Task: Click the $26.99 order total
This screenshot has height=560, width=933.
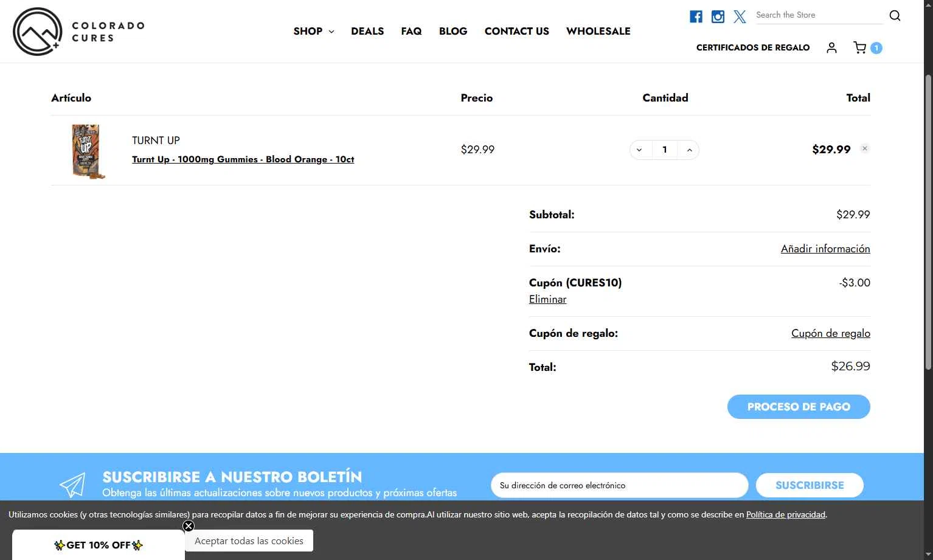Action: (850, 366)
